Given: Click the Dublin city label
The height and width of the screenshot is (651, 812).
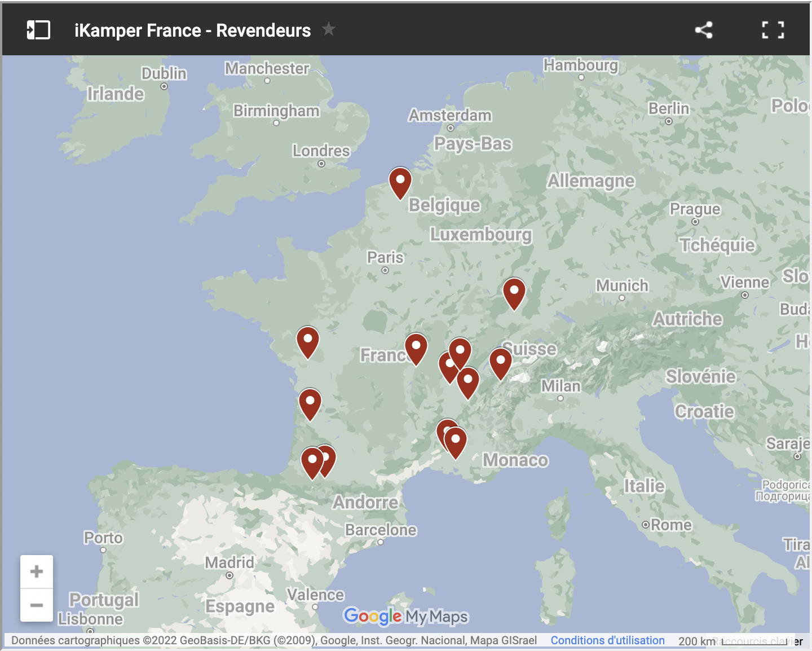Looking at the screenshot, I should tap(164, 73).
